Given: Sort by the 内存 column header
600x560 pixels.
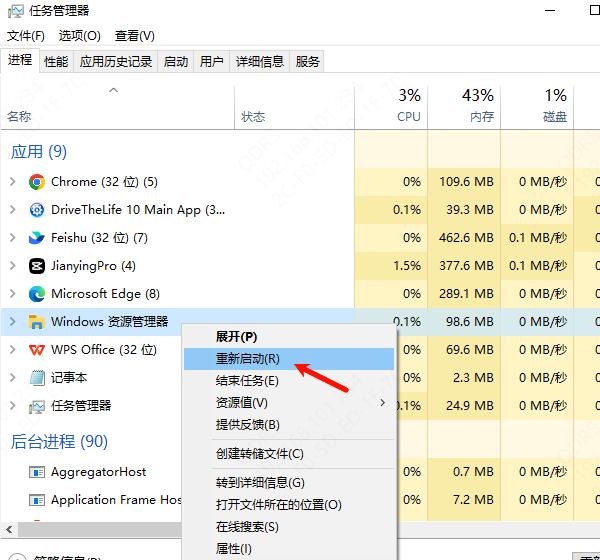Looking at the screenshot, I should 464,108.
